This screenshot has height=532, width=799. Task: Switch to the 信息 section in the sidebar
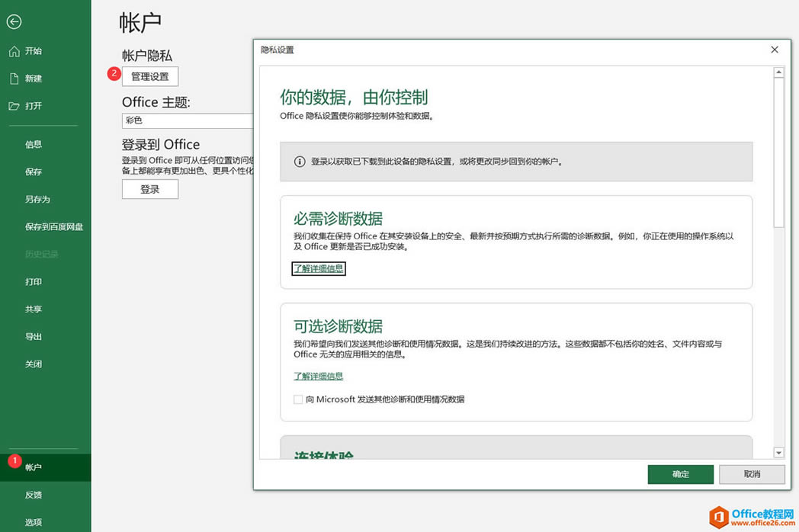tap(34, 144)
